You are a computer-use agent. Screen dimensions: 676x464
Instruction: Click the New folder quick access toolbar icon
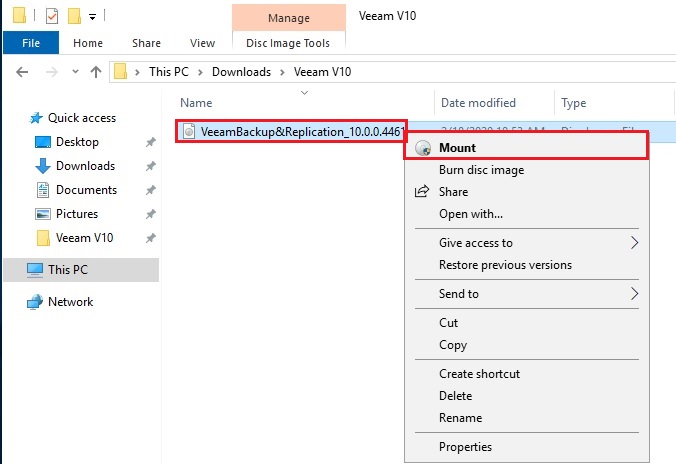[x=74, y=16]
